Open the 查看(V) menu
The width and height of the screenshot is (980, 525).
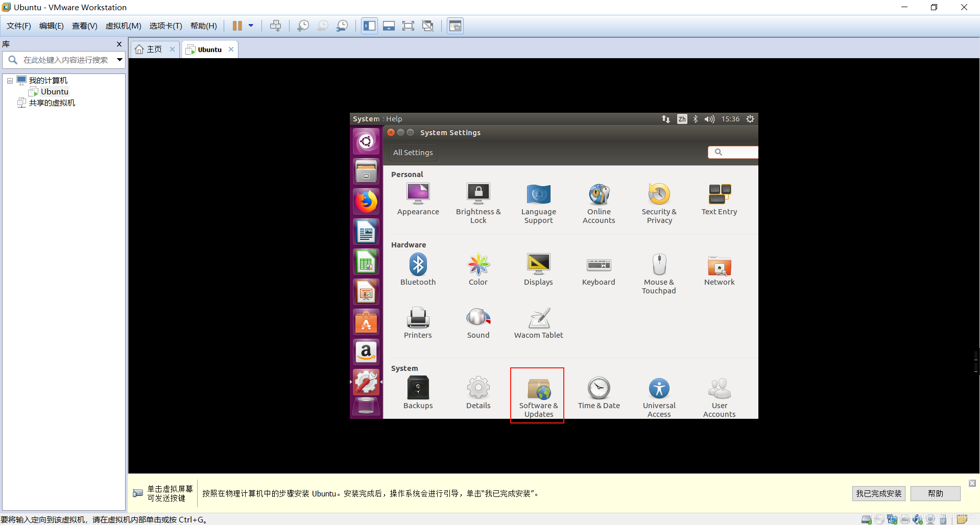tap(85, 26)
